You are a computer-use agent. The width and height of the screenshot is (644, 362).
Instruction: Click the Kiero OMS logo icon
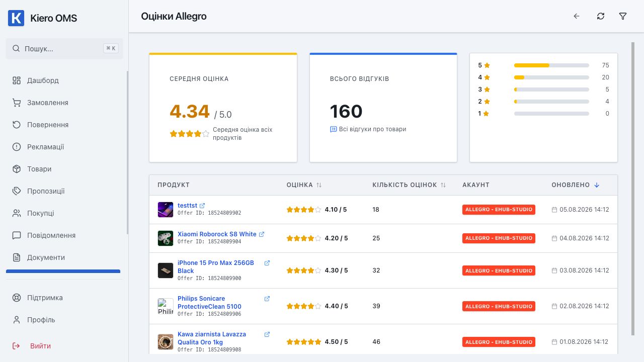16,18
